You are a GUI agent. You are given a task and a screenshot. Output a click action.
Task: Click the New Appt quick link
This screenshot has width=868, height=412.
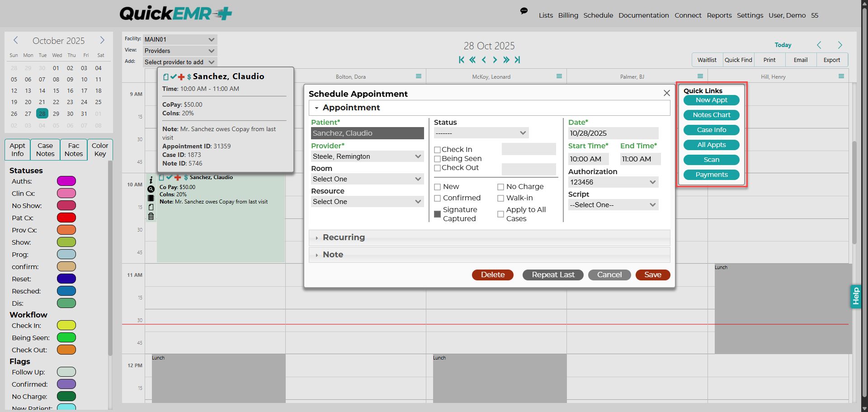[712, 100]
